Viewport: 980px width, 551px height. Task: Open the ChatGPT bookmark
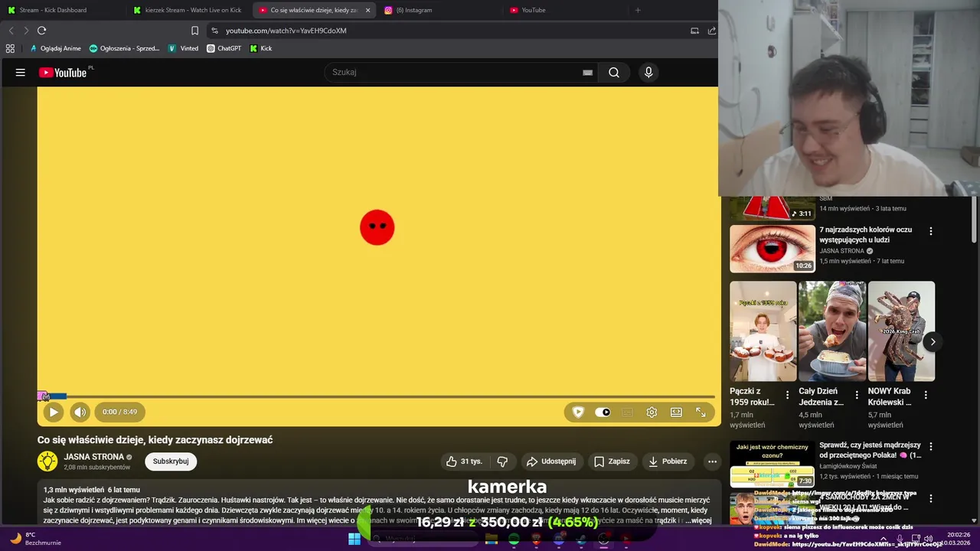[224, 48]
